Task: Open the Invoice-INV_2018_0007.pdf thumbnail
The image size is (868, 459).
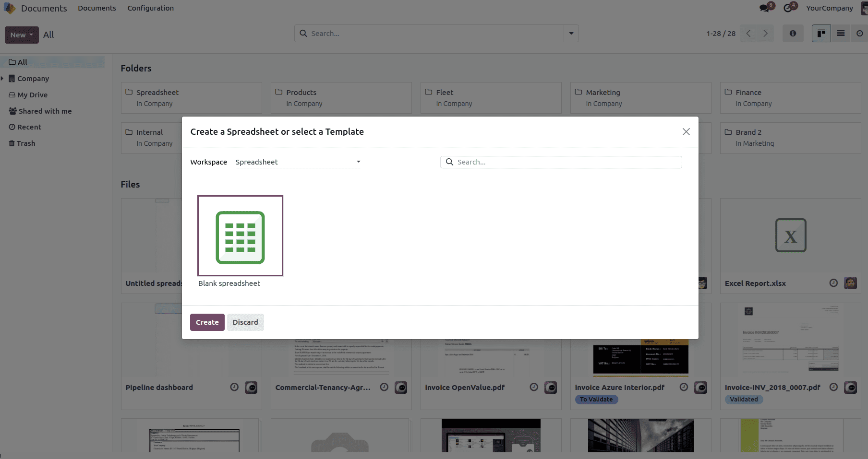Action: 791,340
